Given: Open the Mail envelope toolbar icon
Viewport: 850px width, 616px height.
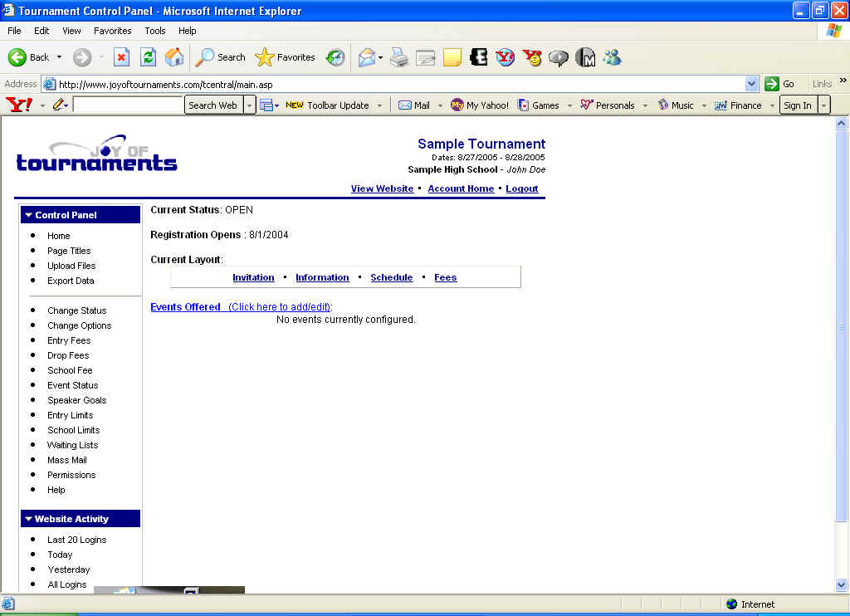Looking at the screenshot, I should coord(366,57).
